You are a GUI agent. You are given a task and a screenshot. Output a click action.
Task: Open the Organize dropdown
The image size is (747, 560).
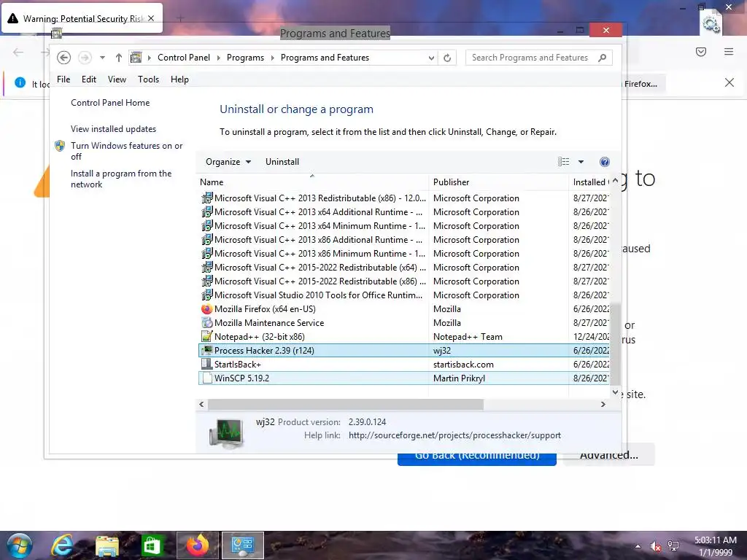[x=228, y=162]
